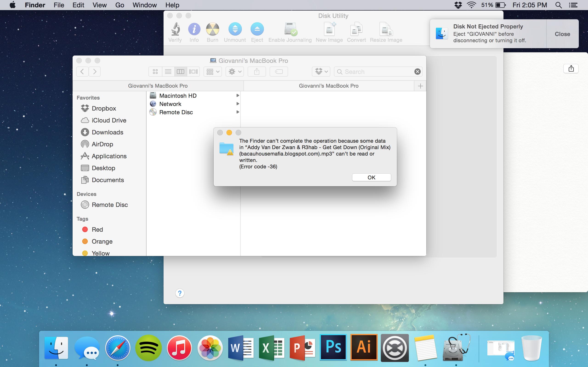This screenshot has height=367, width=588.
Task: Click the Disk Utility help question mark
Action: (x=180, y=293)
